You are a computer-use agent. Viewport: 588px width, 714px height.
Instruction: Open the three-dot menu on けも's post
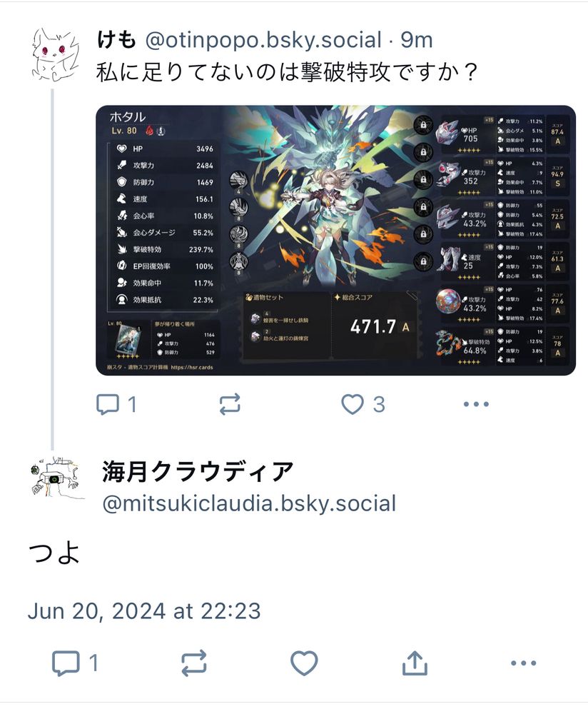[476, 404]
